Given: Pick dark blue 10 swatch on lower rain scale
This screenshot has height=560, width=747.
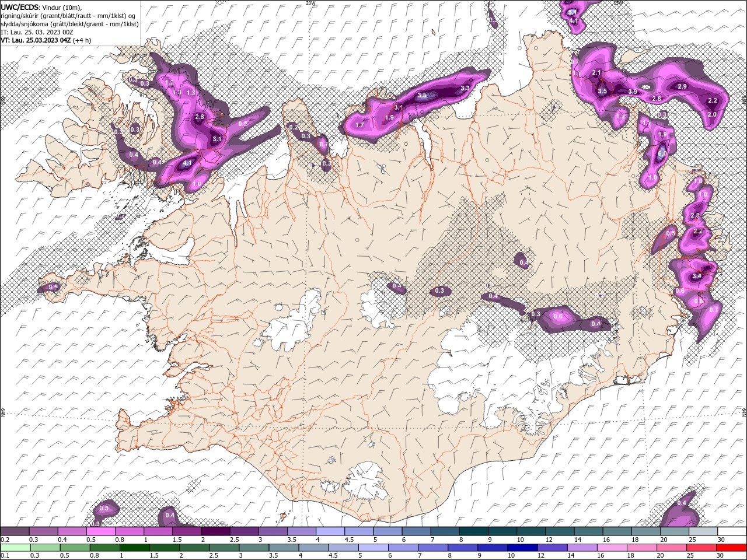Looking at the screenshot, I should pyautogui.click(x=522, y=548).
